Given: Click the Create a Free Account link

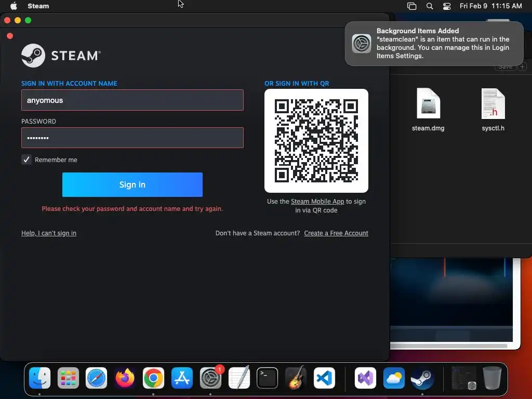Looking at the screenshot, I should 336,233.
